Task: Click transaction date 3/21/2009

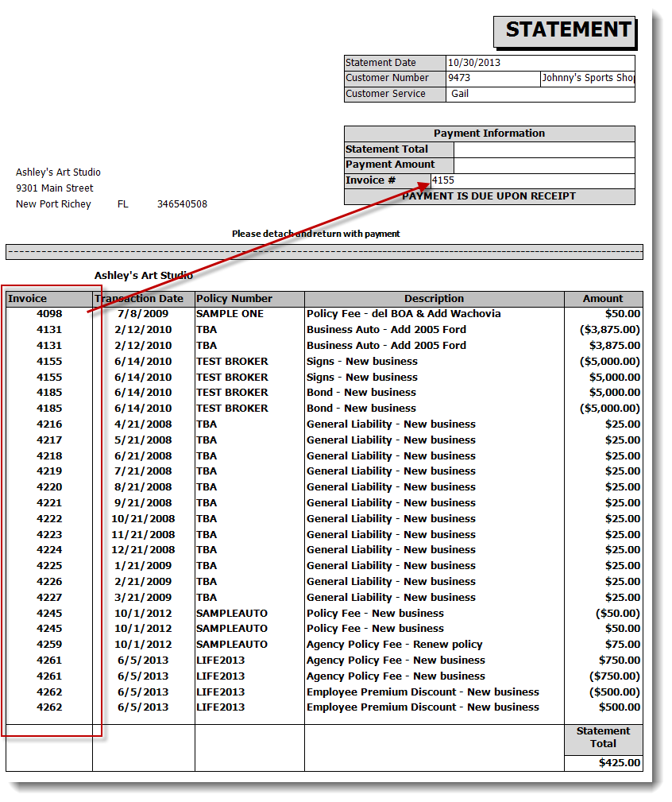Action: (142, 598)
